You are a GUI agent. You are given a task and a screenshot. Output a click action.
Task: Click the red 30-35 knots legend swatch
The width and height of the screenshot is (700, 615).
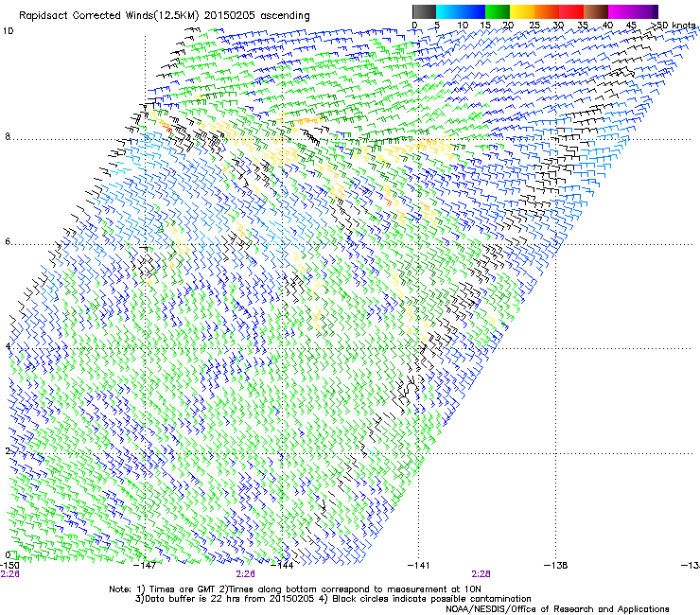pos(571,11)
